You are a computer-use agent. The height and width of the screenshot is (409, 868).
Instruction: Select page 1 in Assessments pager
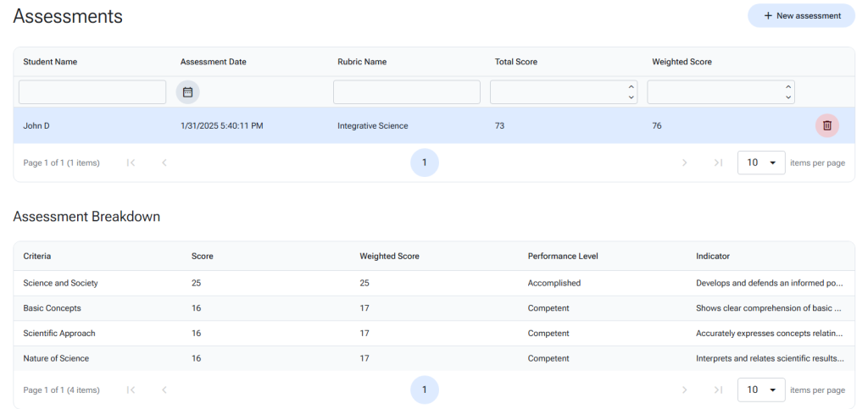pos(424,163)
